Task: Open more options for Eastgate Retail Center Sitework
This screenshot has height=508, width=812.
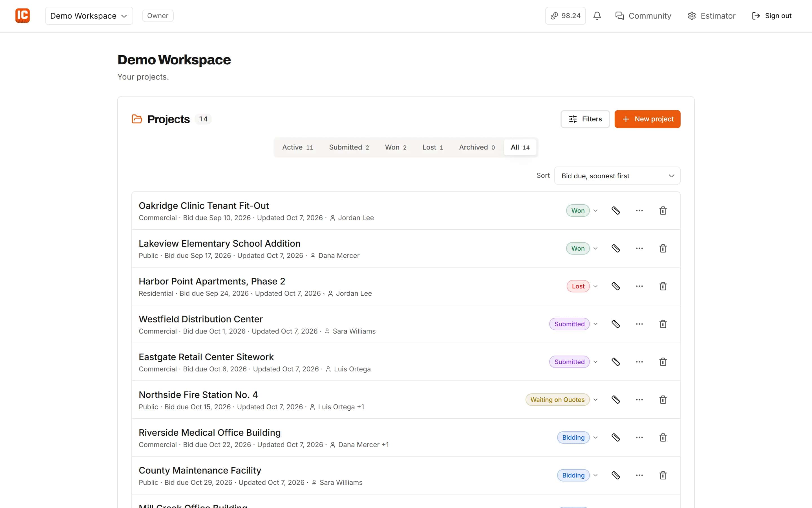Action: [639, 362]
